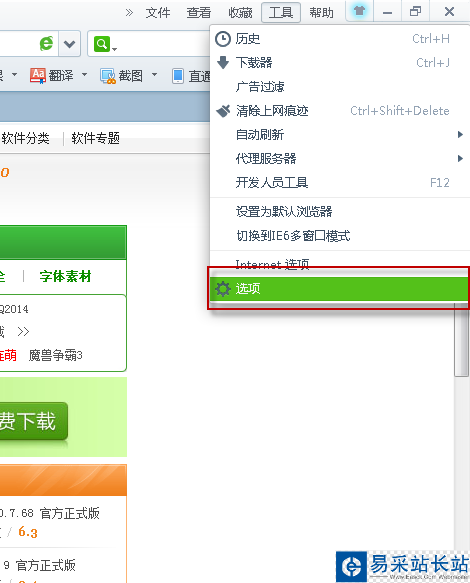Screen dimensions: 470x583
Task: Click the red 萌 link
Action: click(x=8, y=355)
